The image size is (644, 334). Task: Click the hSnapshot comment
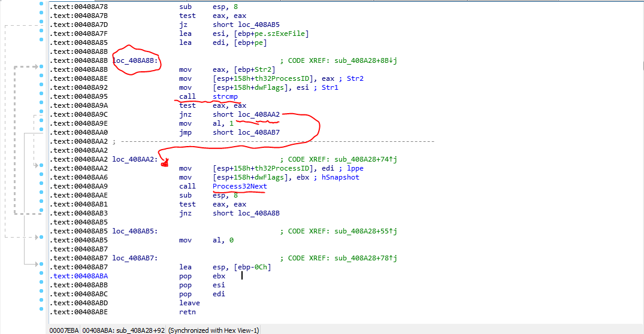pos(340,177)
